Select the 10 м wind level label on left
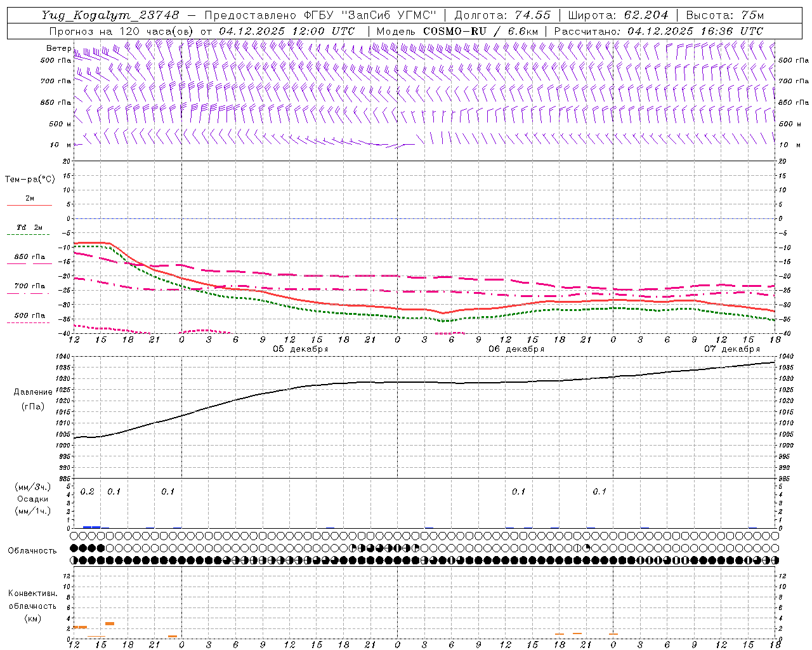Image resolution: width=812 pixels, height=650 pixels. point(60,145)
